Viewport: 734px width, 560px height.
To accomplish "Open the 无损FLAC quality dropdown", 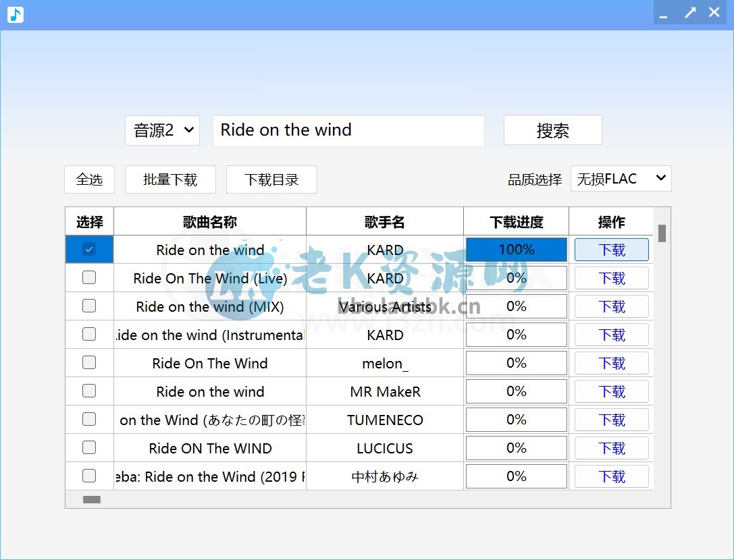I will pos(621,178).
